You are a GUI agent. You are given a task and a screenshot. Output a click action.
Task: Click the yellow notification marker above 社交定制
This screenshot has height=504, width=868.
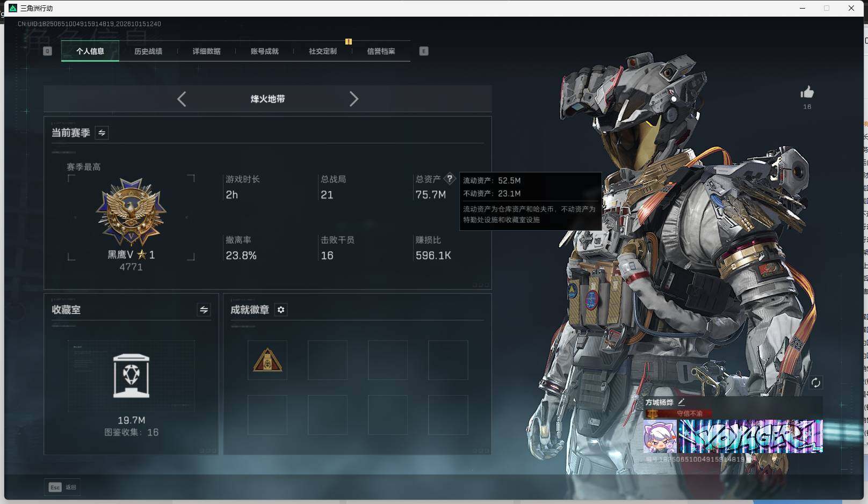(x=349, y=41)
